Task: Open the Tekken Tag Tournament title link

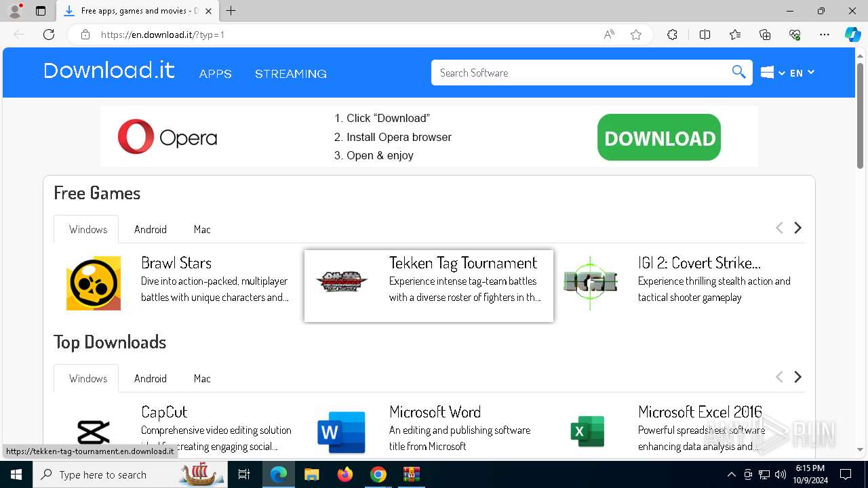Action: (x=463, y=263)
